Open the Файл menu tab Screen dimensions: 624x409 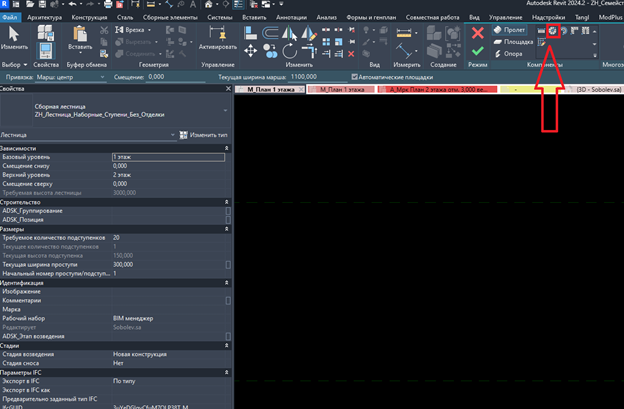10,18
